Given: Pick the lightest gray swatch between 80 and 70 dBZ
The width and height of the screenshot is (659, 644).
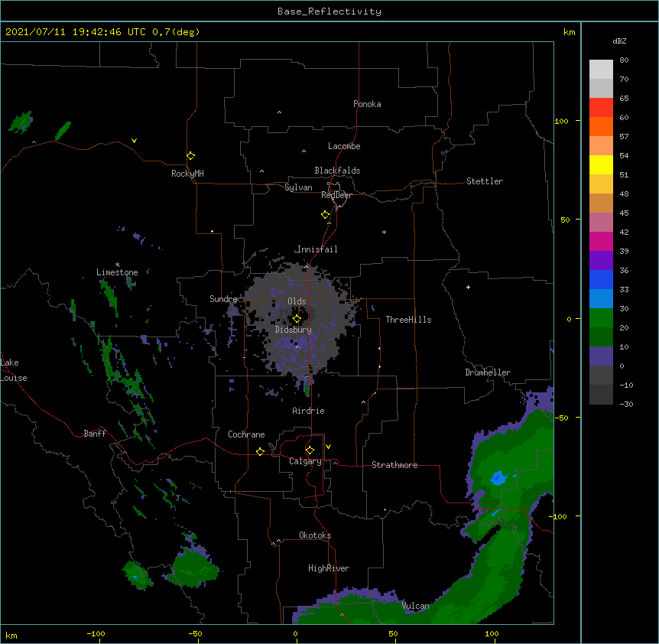Looking at the screenshot, I should tap(601, 69).
